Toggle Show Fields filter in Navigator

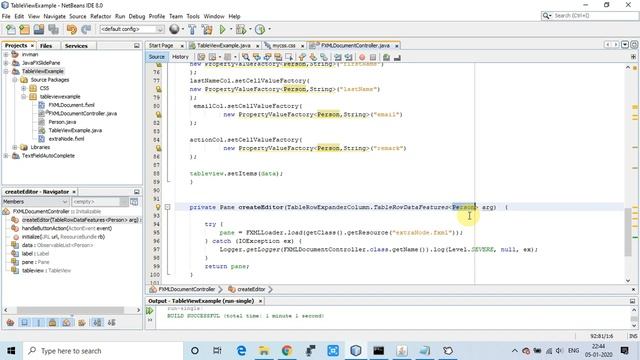pyautogui.click(x=24, y=323)
